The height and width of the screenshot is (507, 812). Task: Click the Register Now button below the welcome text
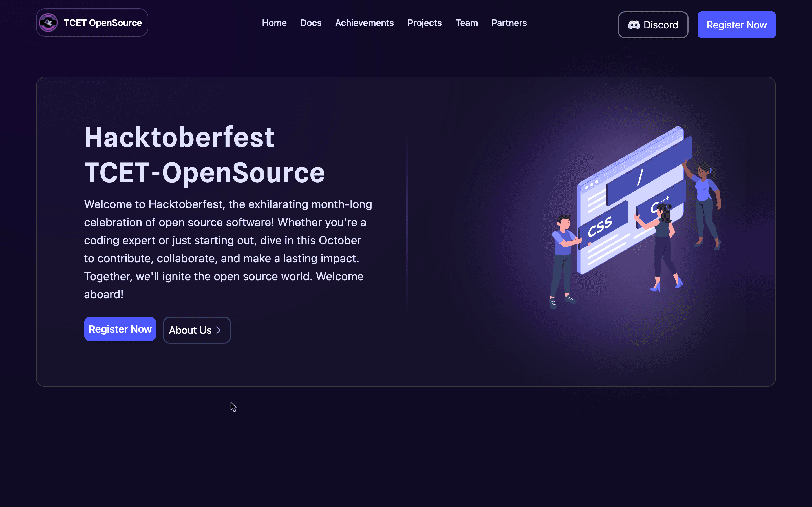120,329
